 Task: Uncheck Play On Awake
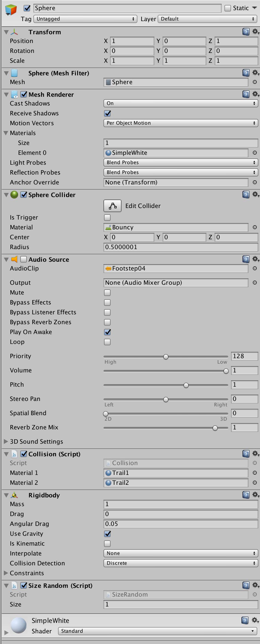[x=107, y=332]
